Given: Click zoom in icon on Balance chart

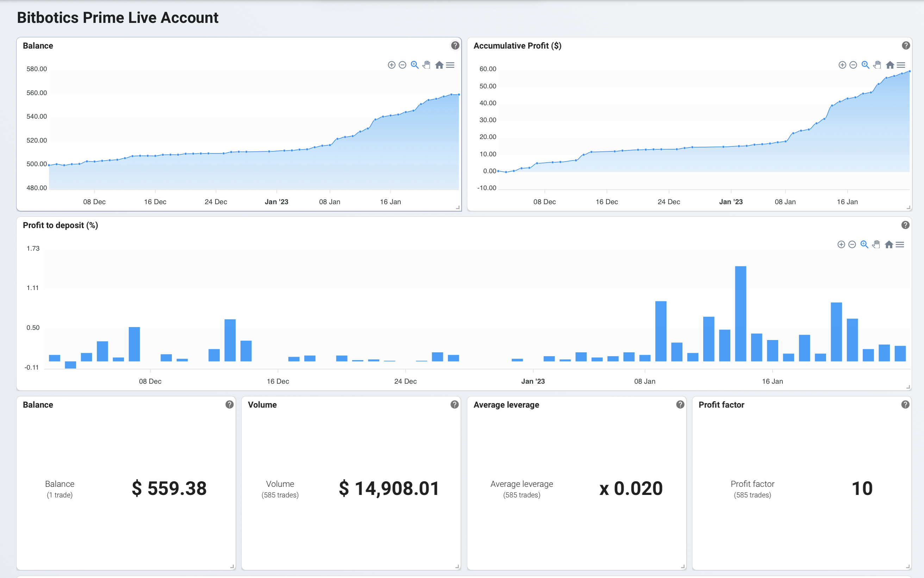Looking at the screenshot, I should [x=392, y=65].
